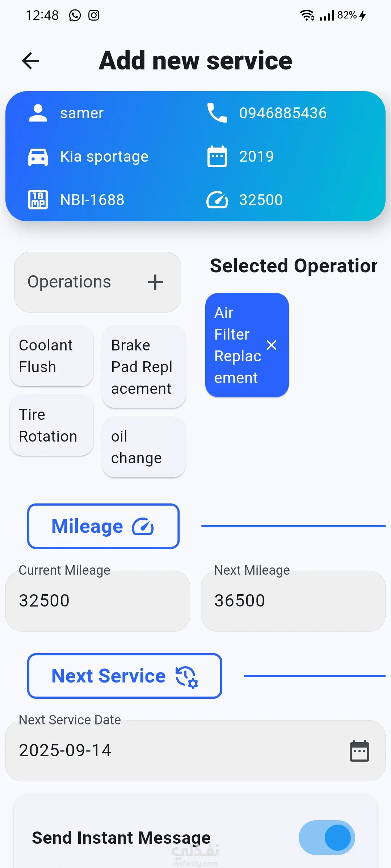Pick the oil change operation

[x=144, y=447]
